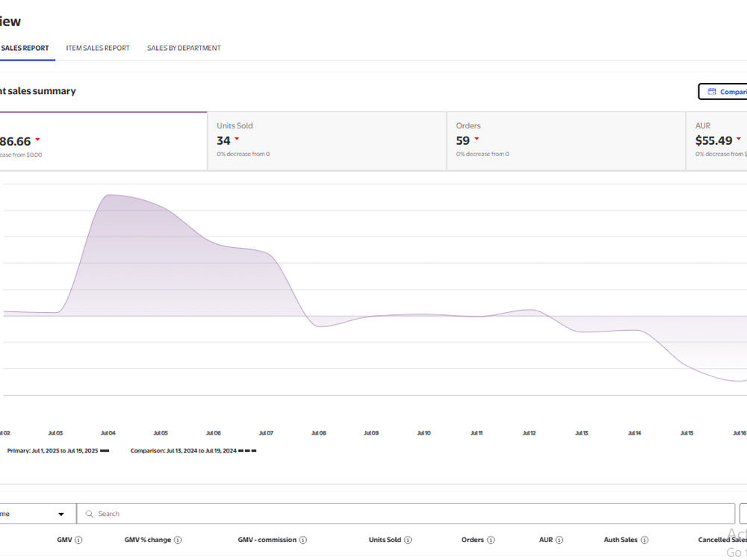Click the '0% decrease from 0' text under Orders
The width and height of the screenshot is (747, 560).
tap(483, 155)
